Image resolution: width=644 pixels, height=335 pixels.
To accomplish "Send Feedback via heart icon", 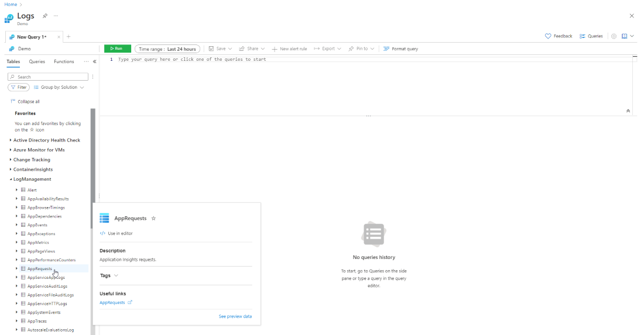I will click(x=558, y=36).
